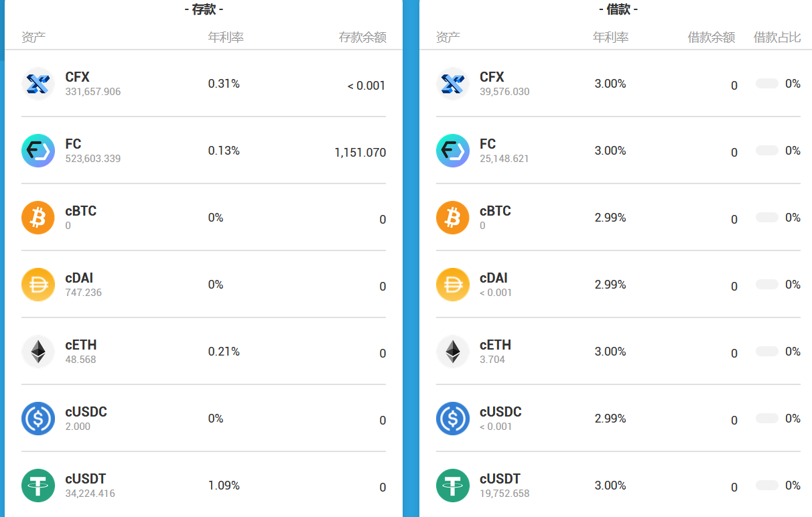The width and height of the screenshot is (812, 517).
Task: Open the FC deposit row with balance 1,151.070
Action: click(x=204, y=151)
